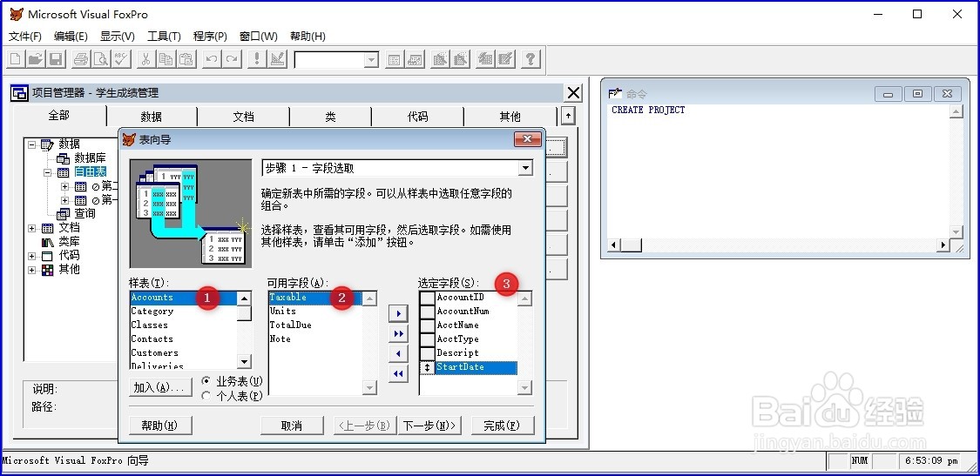Click the Print Preview toolbar icon
The height and width of the screenshot is (476, 980).
pyautogui.click(x=101, y=59)
